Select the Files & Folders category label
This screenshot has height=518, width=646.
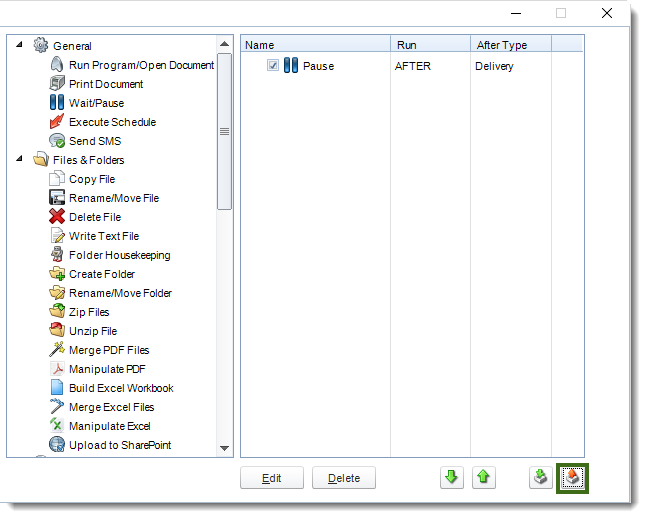pos(89,160)
